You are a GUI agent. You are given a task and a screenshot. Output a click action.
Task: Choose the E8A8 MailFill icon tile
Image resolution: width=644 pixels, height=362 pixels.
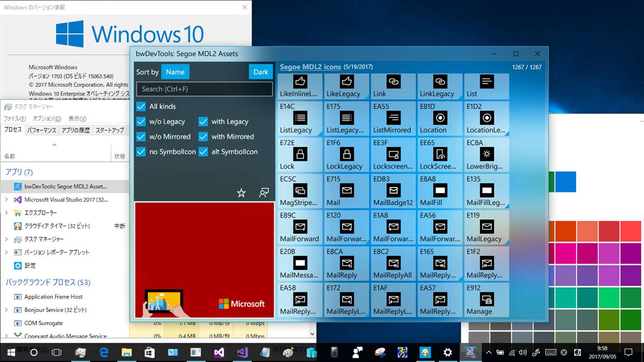440,191
